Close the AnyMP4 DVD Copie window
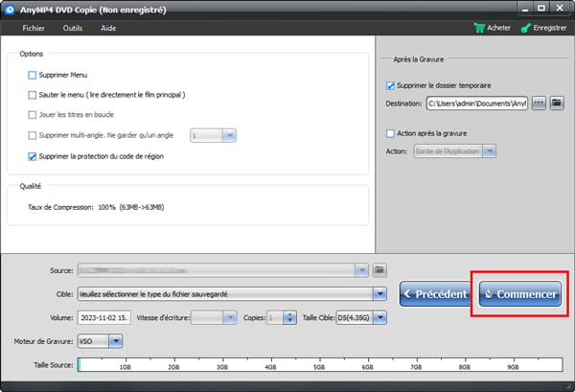 click(560, 8)
